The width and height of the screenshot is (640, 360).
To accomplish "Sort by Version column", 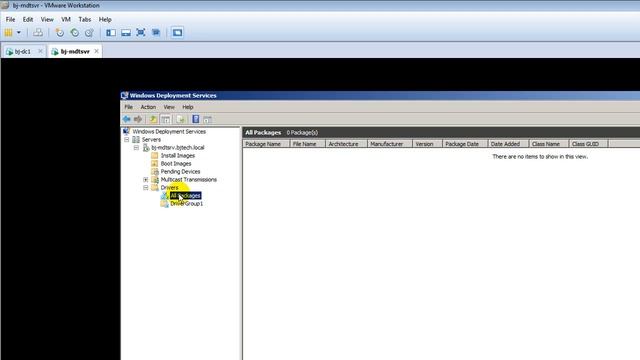I will (x=427, y=144).
